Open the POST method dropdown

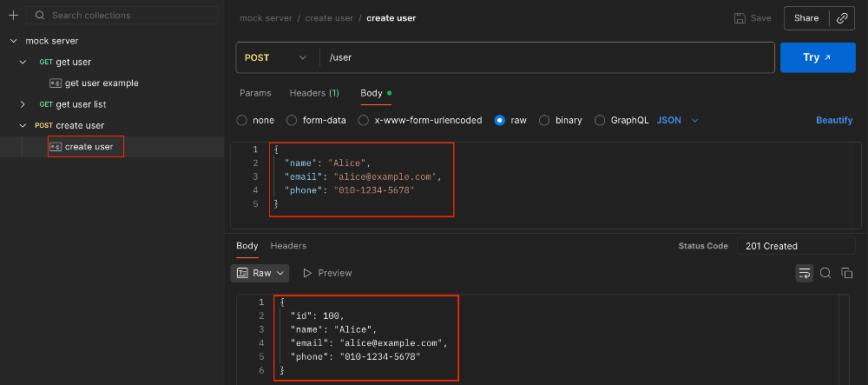276,57
